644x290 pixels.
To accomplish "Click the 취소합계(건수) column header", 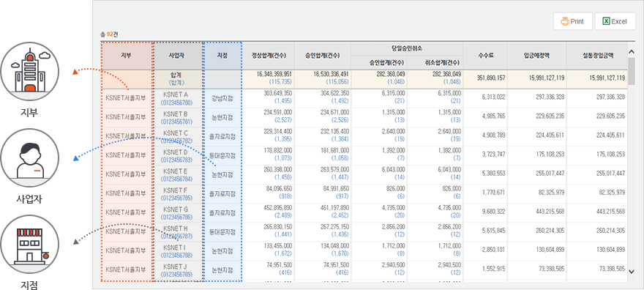I will tap(435, 62).
